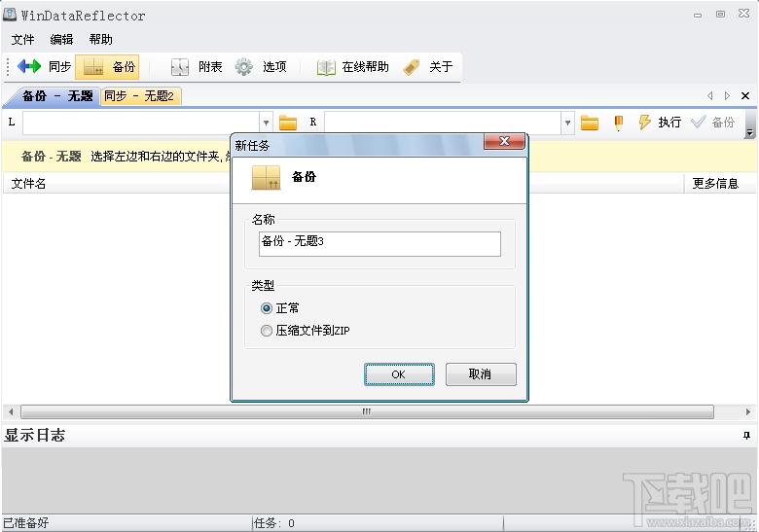The width and height of the screenshot is (759, 532).
Task: Click the horizontal scrollbar thumb
Action: (x=367, y=412)
